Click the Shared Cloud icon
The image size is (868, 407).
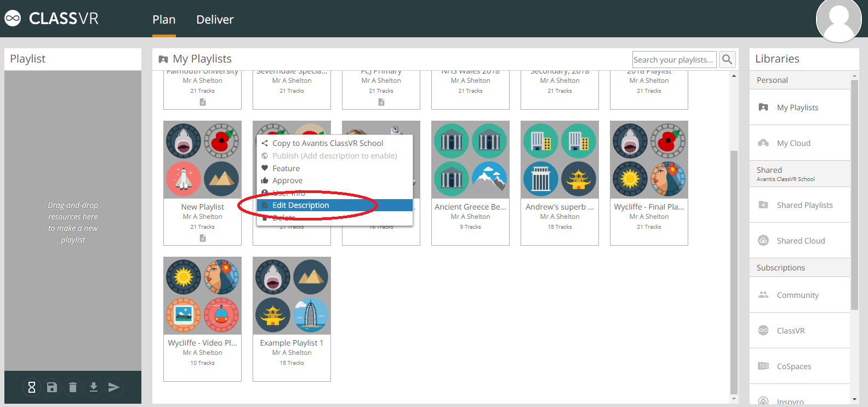click(763, 240)
